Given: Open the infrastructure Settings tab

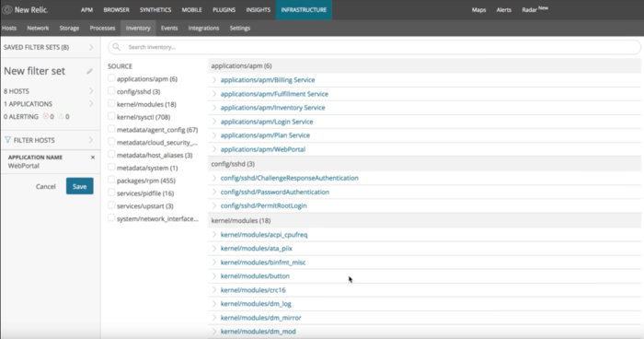Looking at the screenshot, I should coord(240,28).
